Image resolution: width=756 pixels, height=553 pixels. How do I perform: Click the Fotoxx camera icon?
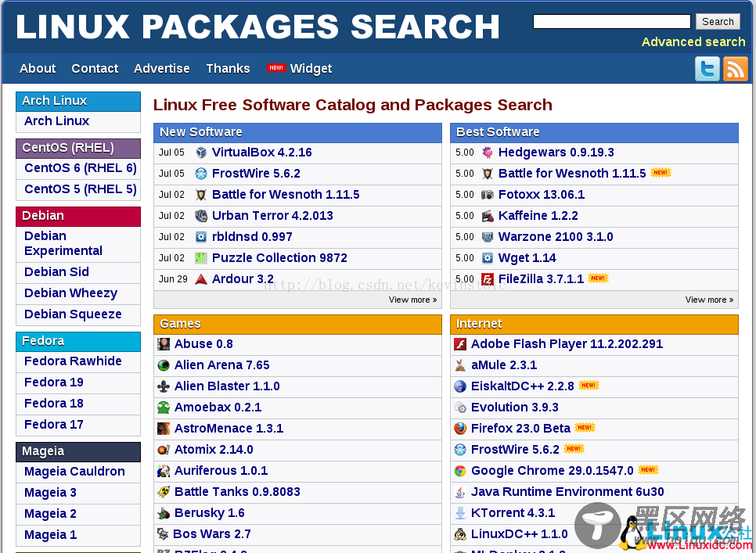pos(488,195)
